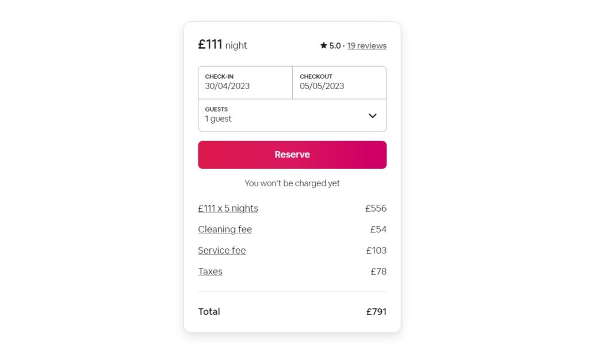The image size is (589, 364).
Task: Click the Total label
Action: coord(209,311)
